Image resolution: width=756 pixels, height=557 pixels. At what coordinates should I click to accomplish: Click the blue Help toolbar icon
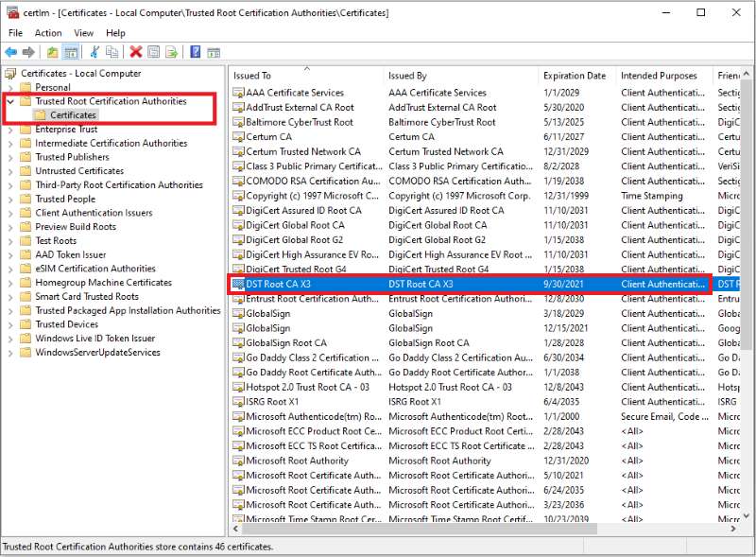point(196,52)
